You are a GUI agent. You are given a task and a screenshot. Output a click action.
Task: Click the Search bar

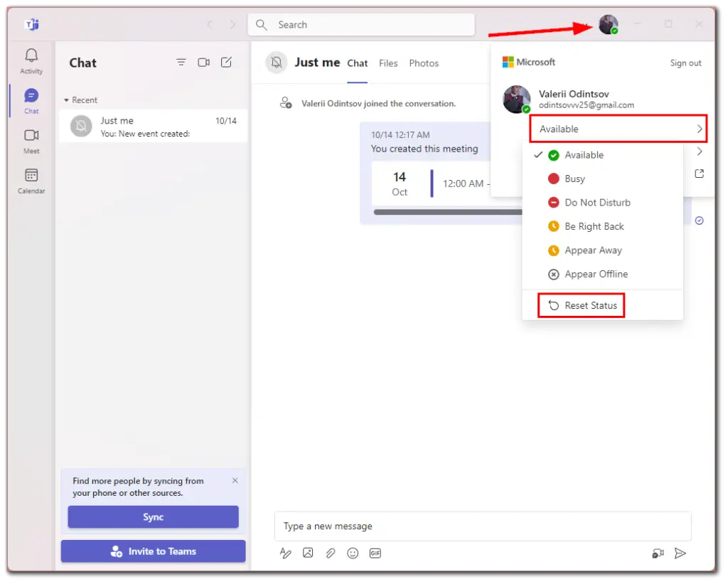click(361, 24)
